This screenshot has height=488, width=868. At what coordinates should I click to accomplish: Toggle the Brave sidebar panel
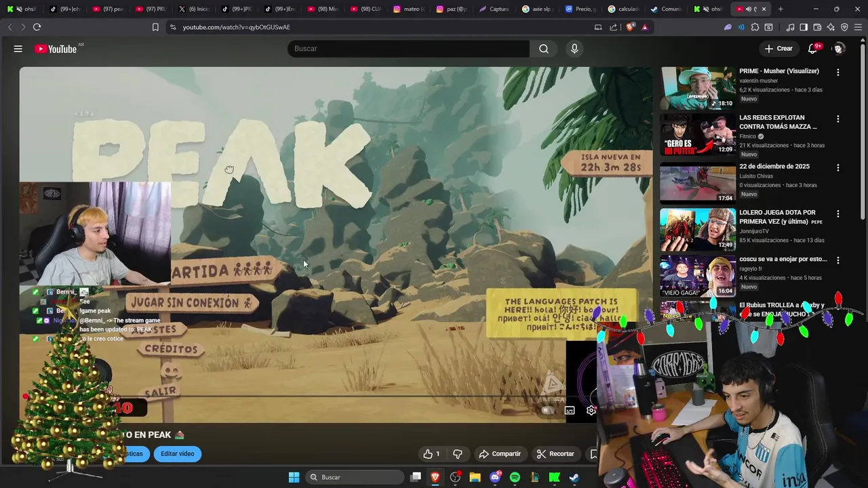804,27
